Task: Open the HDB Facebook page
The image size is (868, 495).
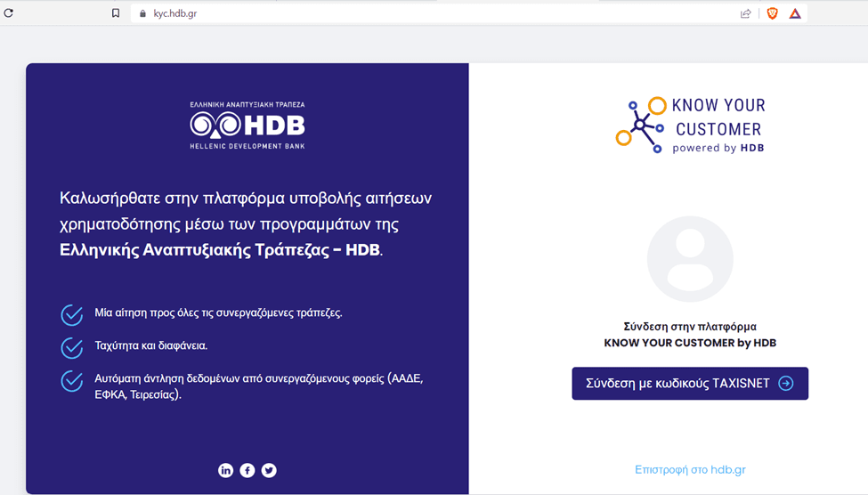Action: tap(247, 470)
